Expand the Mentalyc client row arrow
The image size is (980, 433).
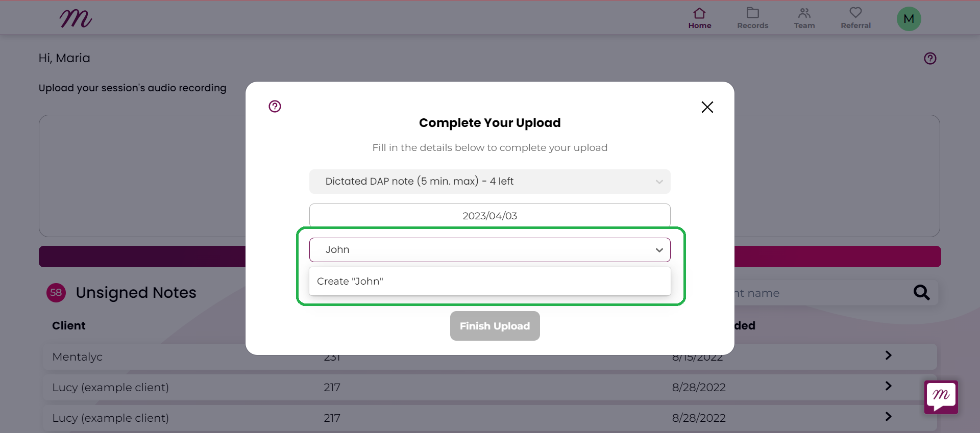(888, 355)
